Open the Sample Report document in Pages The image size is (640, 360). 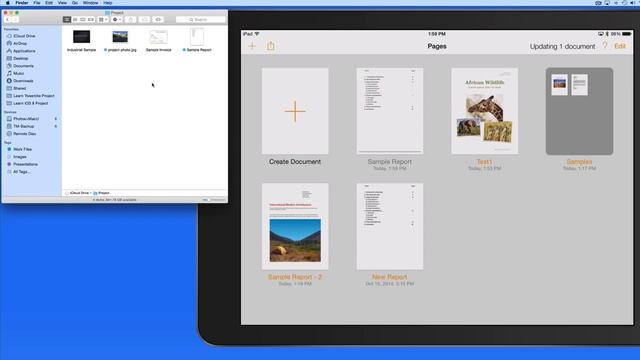click(x=389, y=111)
